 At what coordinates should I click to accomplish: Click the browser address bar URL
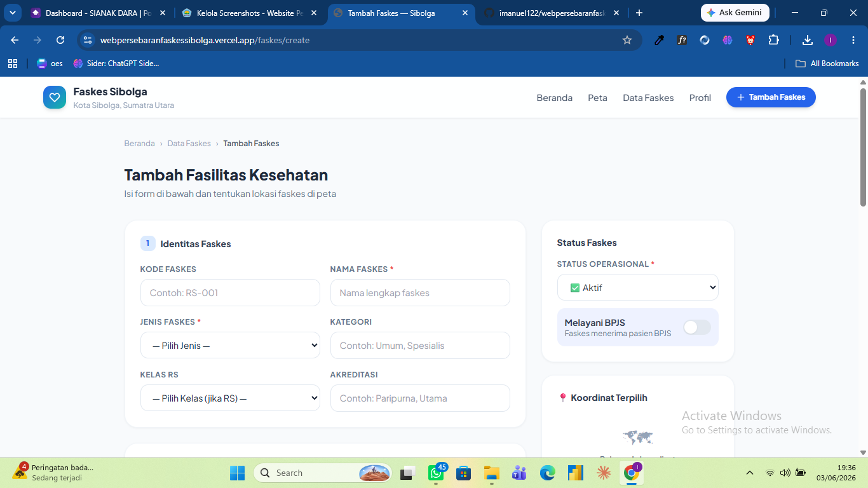(205, 40)
